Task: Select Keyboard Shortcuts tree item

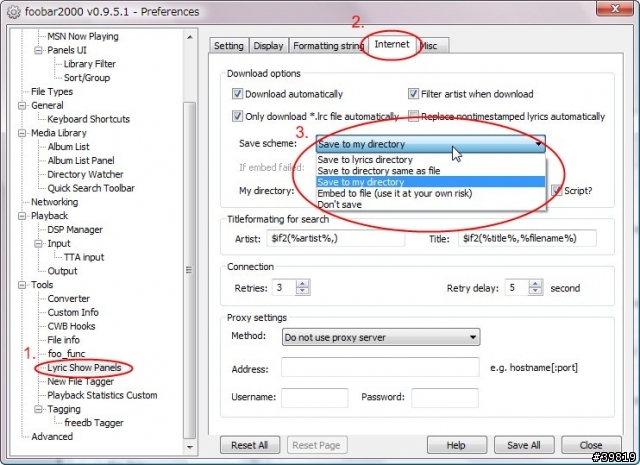Action: click(89, 119)
